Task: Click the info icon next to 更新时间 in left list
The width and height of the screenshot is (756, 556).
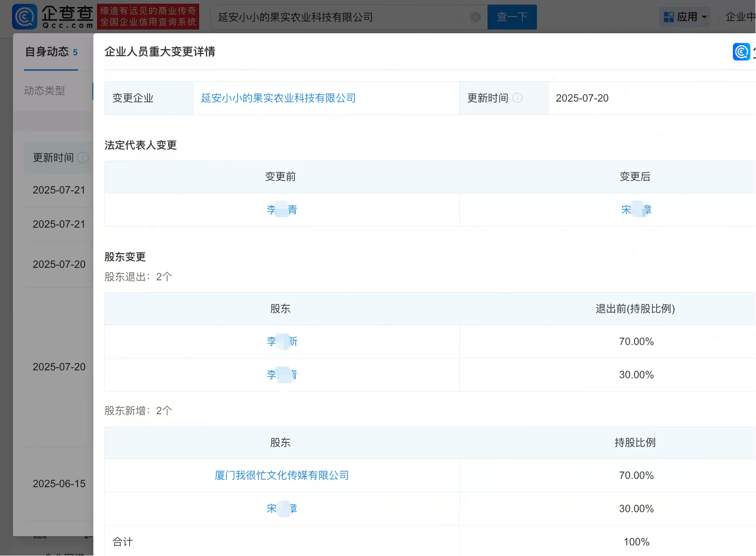Action: pyautogui.click(x=83, y=157)
